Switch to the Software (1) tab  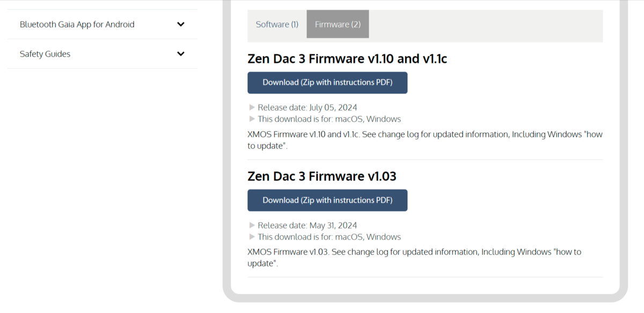point(277,24)
